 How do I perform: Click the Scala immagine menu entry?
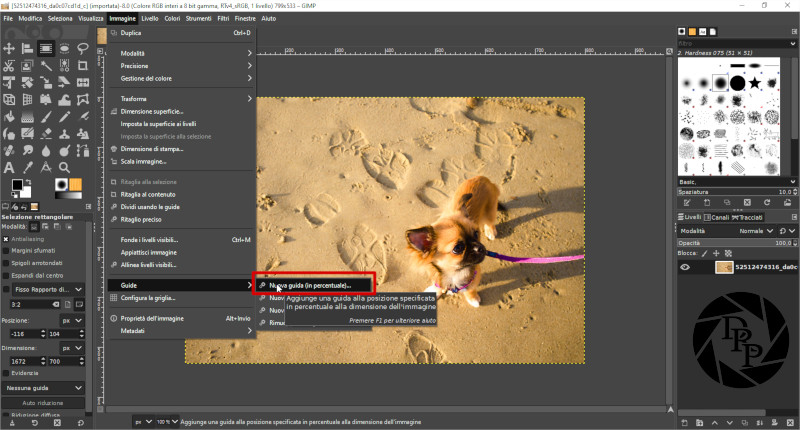pos(144,161)
